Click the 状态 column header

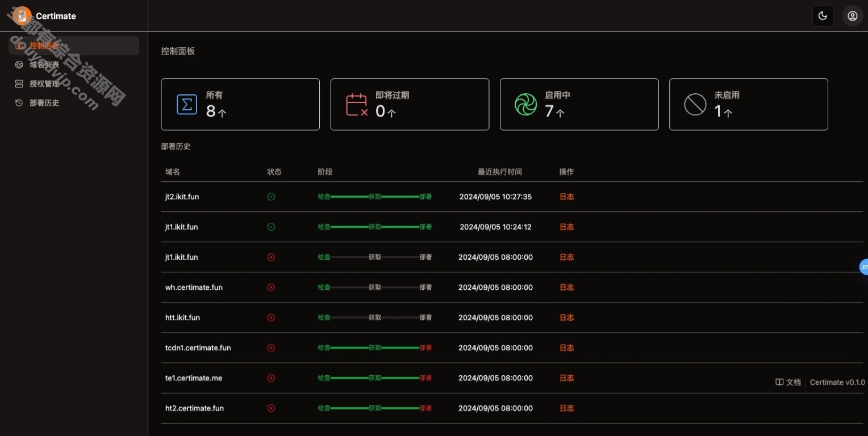pyautogui.click(x=274, y=172)
